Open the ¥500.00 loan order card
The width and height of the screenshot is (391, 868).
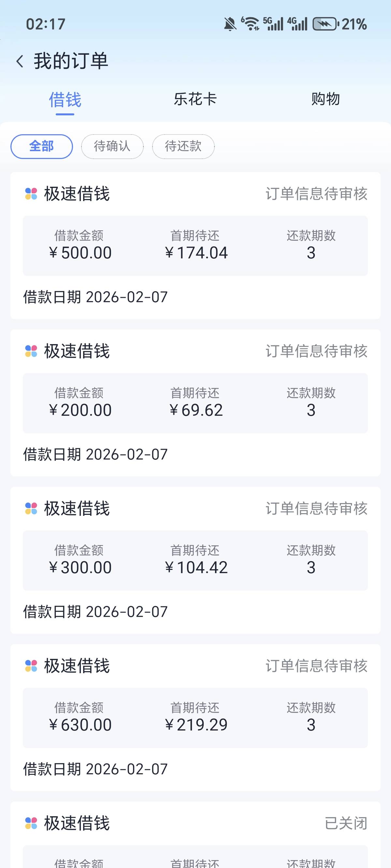click(195, 246)
